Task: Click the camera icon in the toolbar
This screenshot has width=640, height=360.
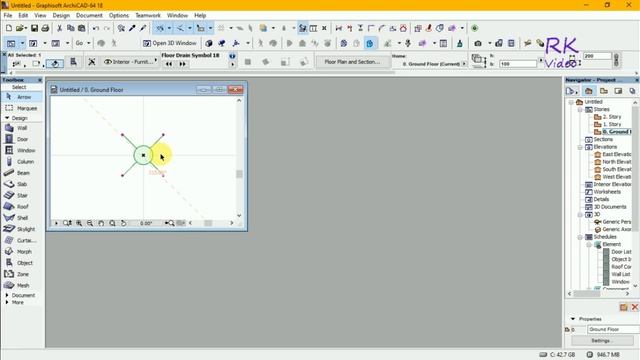Action: [478, 43]
